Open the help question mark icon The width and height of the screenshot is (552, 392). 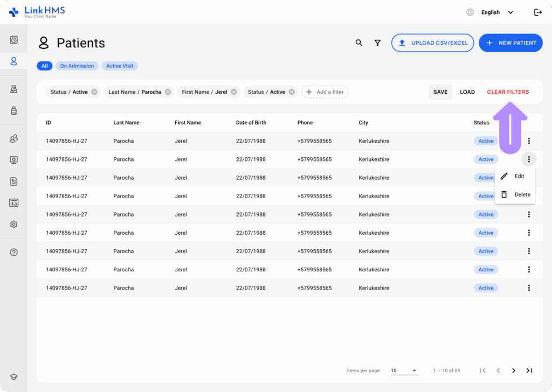15,252
